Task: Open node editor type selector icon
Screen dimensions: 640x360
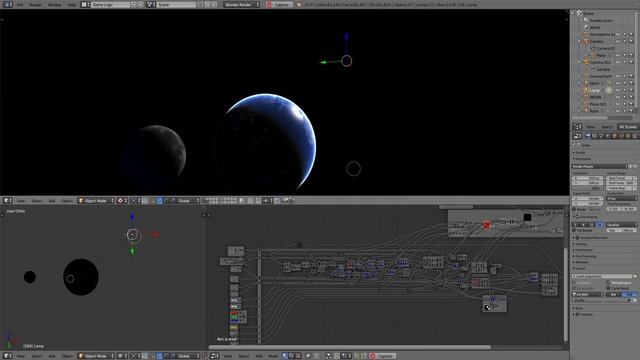Action: pyautogui.click(x=215, y=356)
